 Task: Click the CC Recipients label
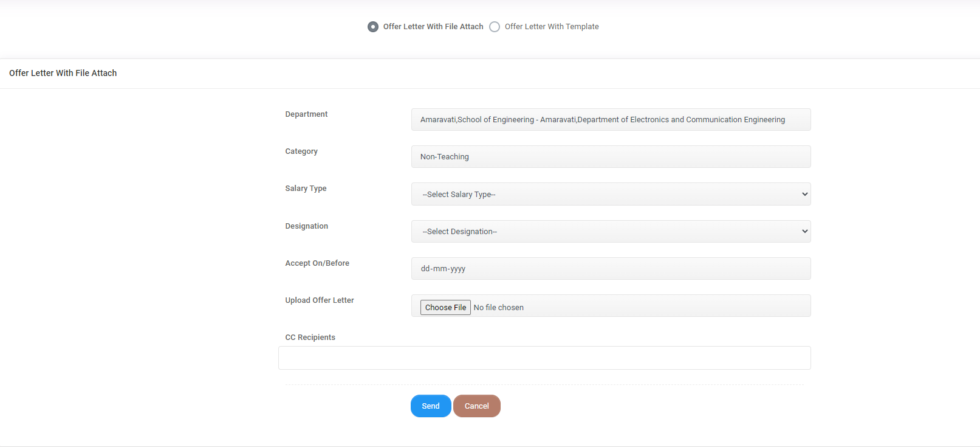[310, 338]
